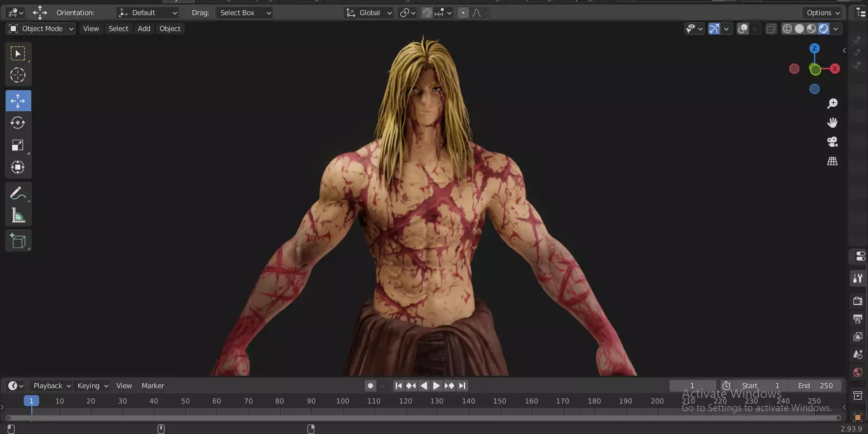The image size is (868, 434).
Task: Play the animation in reverse
Action: pos(424,386)
